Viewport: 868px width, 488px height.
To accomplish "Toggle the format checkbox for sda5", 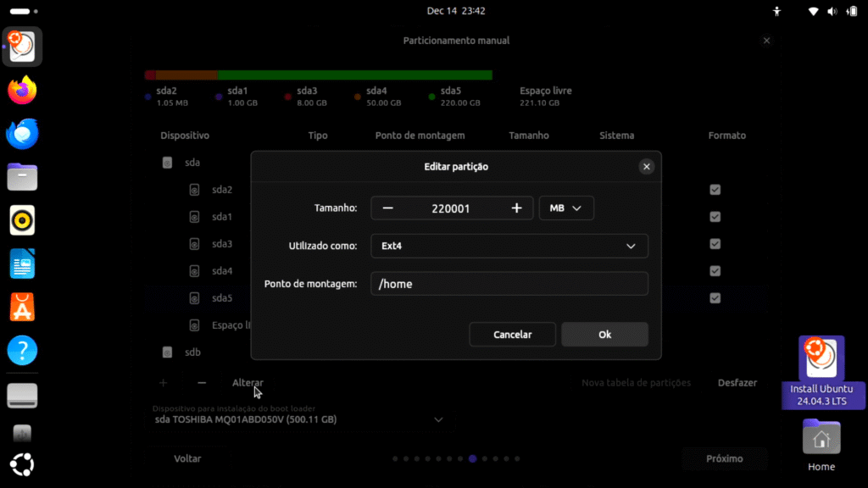I will [x=715, y=298].
